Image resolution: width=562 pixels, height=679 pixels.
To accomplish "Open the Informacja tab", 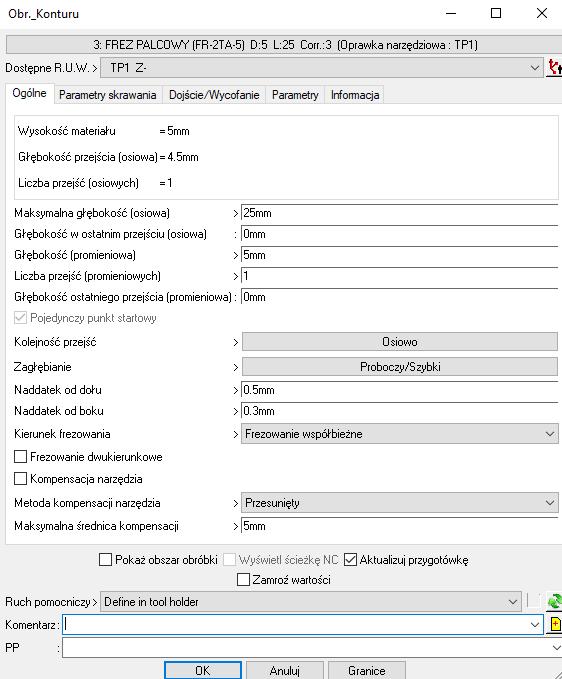I will tap(355, 95).
